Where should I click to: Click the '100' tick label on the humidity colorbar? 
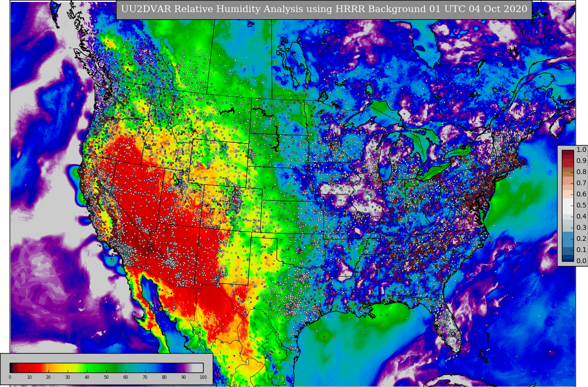(x=203, y=377)
